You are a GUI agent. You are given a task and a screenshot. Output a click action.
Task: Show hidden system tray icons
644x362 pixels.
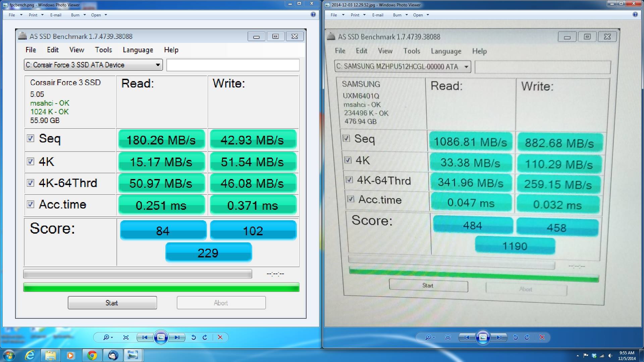pyautogui.click(x=578, y=356)
